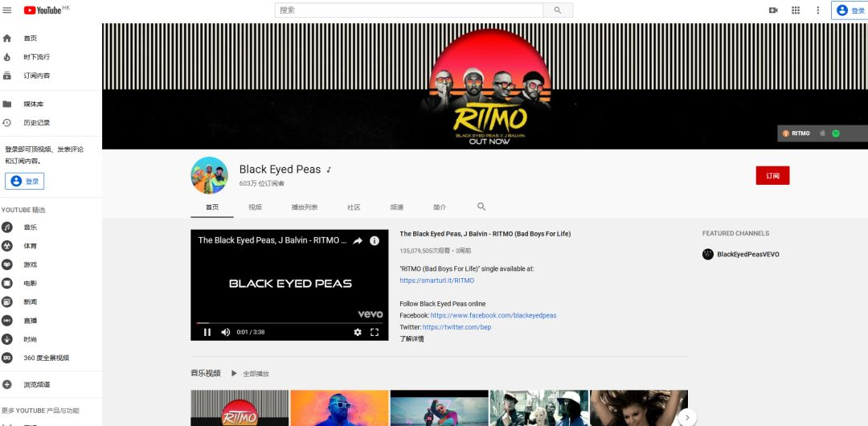Click the search magnifier button

pyautogui.click(x=558, y=10)
